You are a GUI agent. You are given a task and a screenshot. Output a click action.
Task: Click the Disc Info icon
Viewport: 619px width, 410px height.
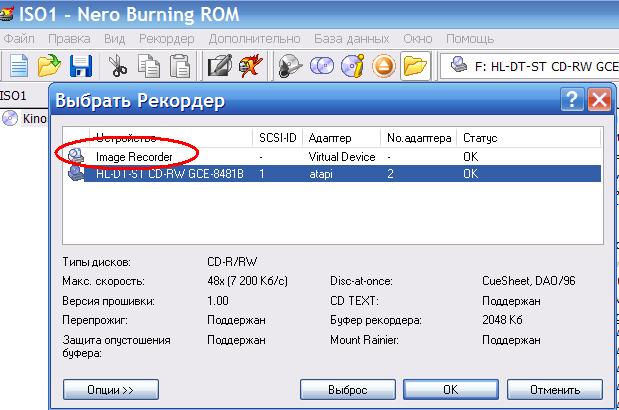tap(353, 66)
